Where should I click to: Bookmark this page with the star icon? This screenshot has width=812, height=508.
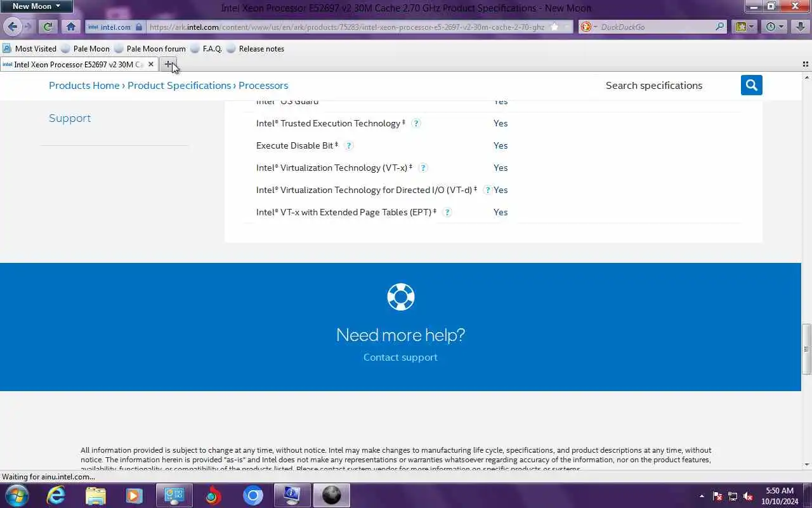click(554, 27)
